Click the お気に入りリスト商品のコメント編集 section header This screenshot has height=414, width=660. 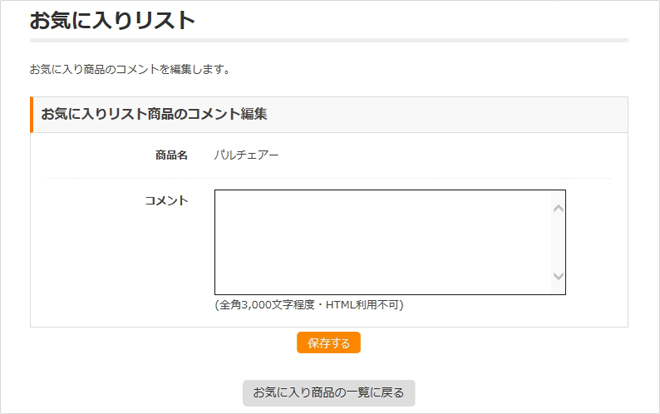point(154,114)
